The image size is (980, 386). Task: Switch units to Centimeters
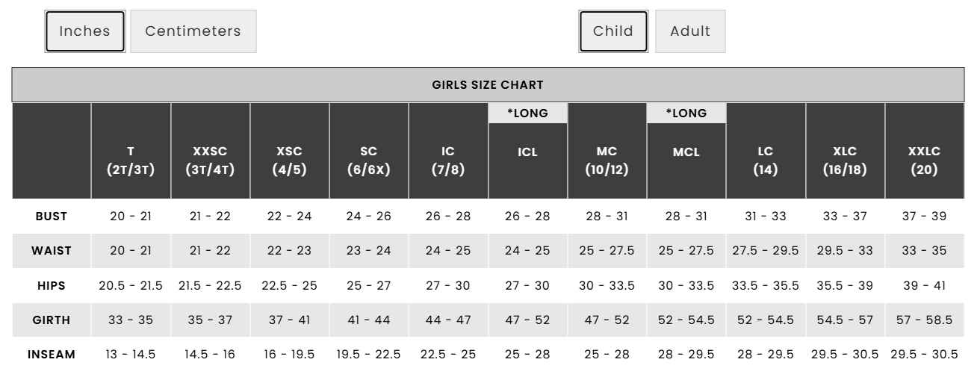coord(193,31)
